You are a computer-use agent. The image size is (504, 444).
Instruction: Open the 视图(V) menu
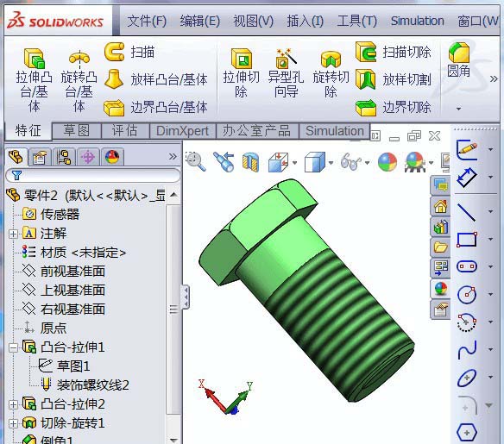[253, 22]
